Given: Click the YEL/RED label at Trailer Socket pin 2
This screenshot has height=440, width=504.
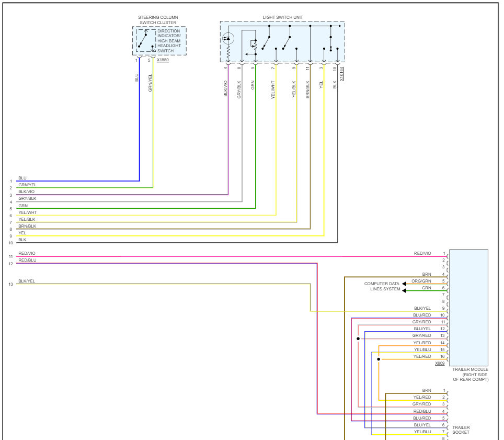Looking at the screenshot, I should [x=422, y=397].
